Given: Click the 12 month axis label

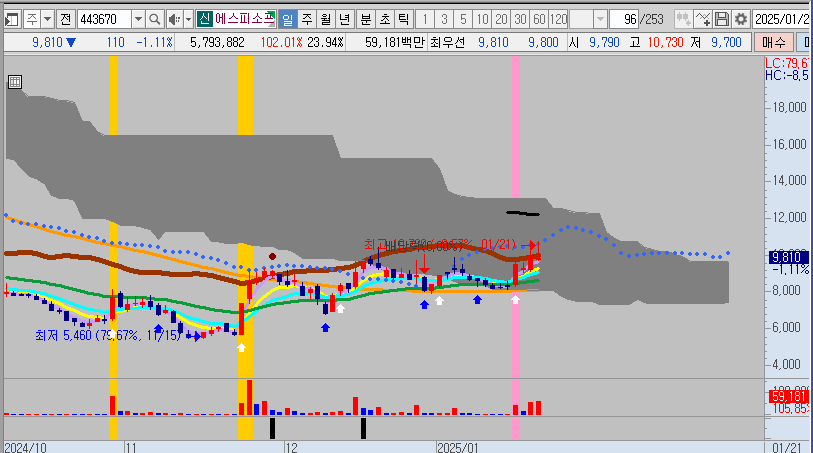Looking at the screenshot, I should (291, 448).
